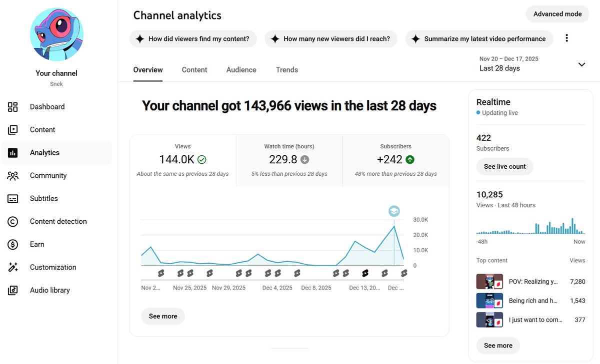Ask how viewers found my content

point(193,38)
